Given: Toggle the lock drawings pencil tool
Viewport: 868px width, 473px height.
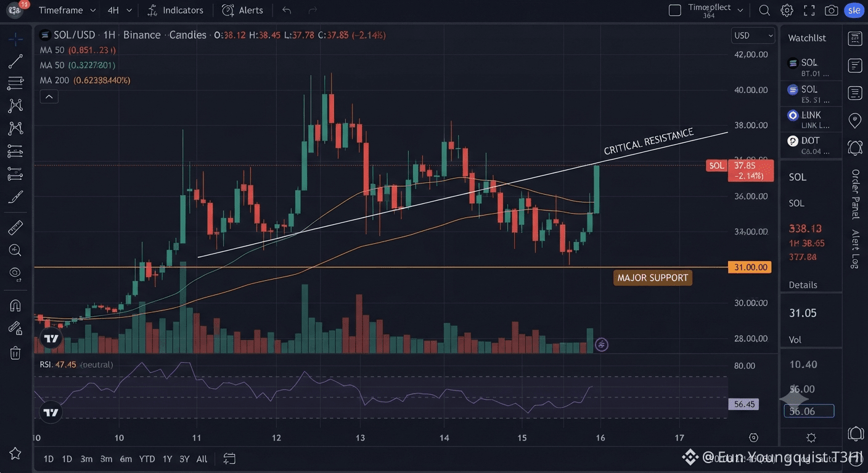Looking at the screenshot, I should [x=15, y=328].
